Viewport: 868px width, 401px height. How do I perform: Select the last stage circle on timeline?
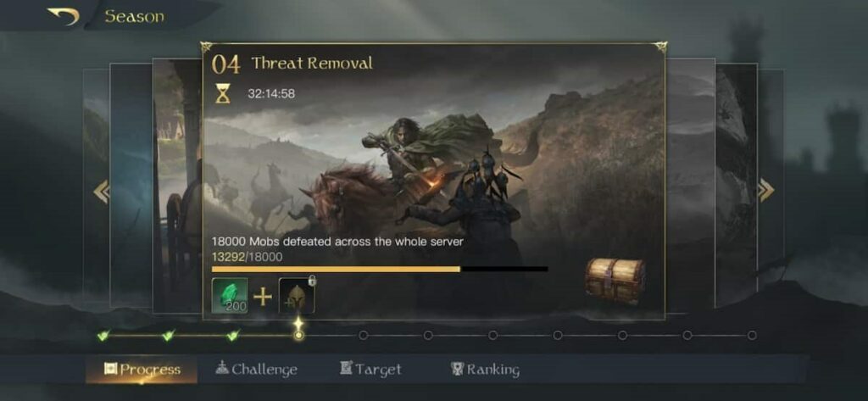pyautogui.click(x=752, y=335)
